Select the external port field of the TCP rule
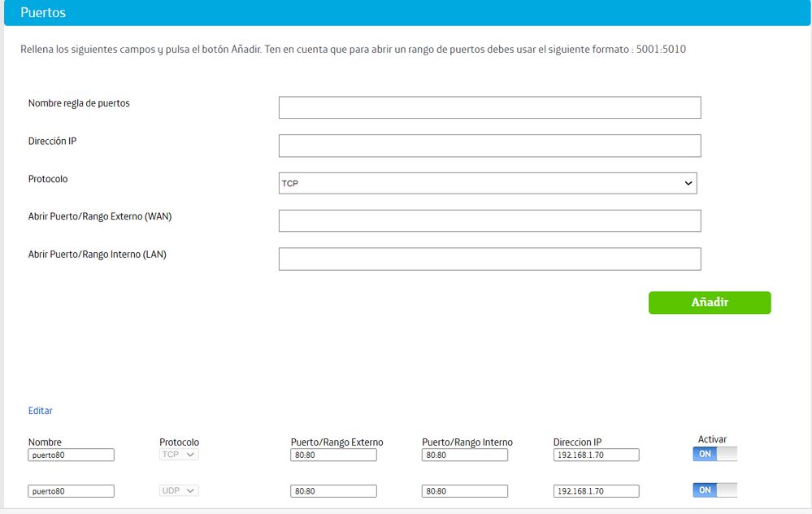 point(333,455)
